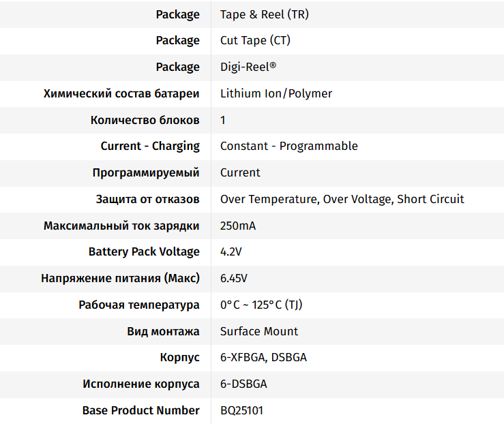Image resolution: width=504 pixels, height=428 pixels.
Task: Click the 250mA charging current value
Action: pos(237,226)
